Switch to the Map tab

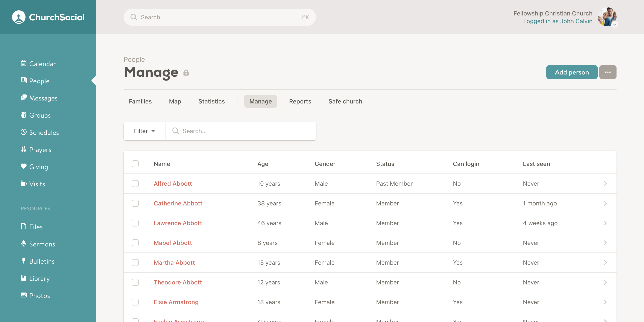click(x=175, y=101)
